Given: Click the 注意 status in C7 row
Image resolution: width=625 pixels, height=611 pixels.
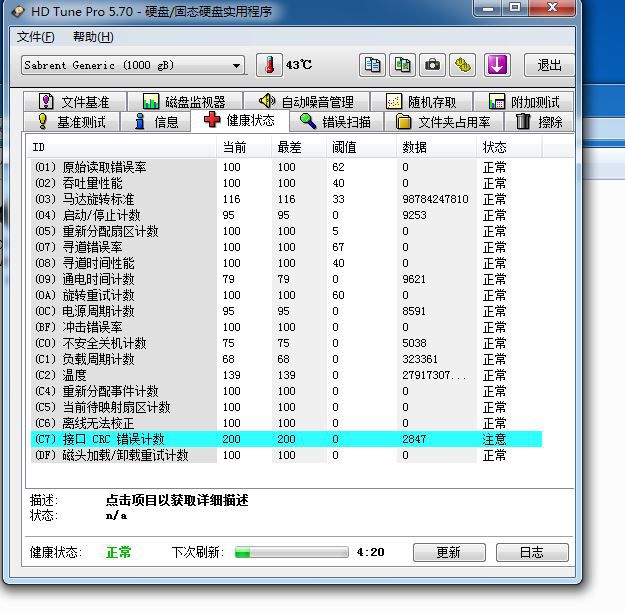Looking at the screenshot, I should 494,439.
